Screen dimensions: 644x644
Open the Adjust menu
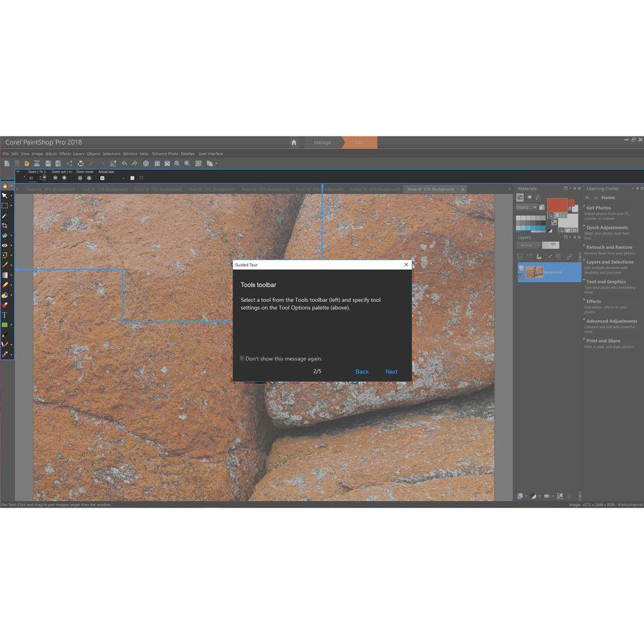(52, 154)
